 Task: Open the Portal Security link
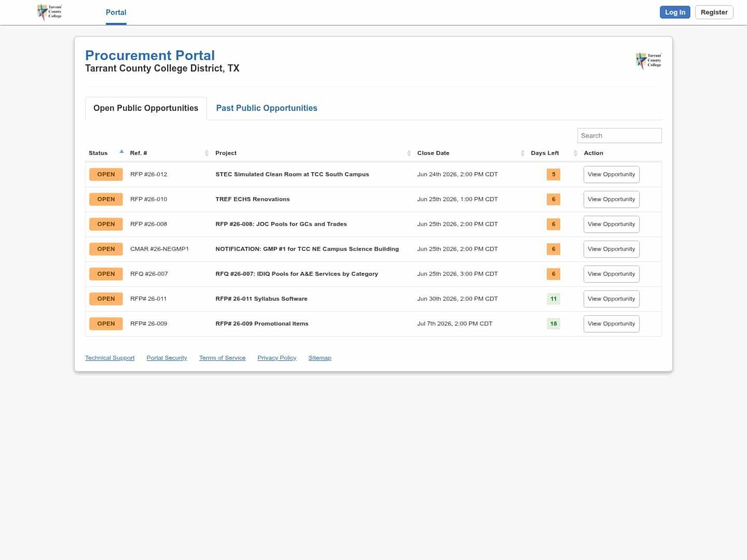(x=167, y=358)
